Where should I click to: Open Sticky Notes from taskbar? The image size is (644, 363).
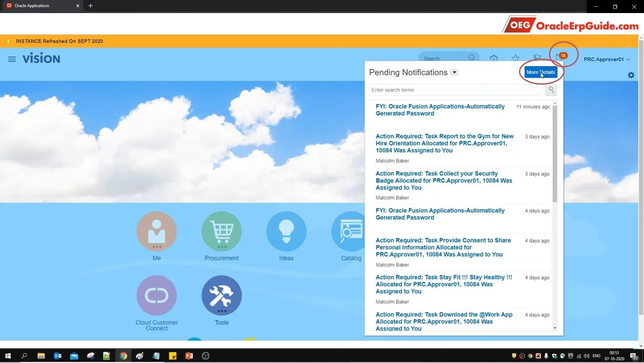pyautogui.click(x=173, y=356)
